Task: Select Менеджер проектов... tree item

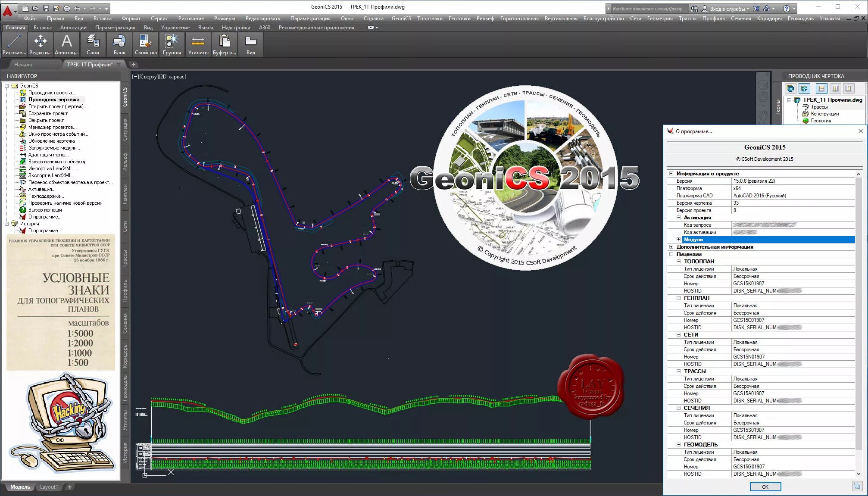Action: pos(53,127)
